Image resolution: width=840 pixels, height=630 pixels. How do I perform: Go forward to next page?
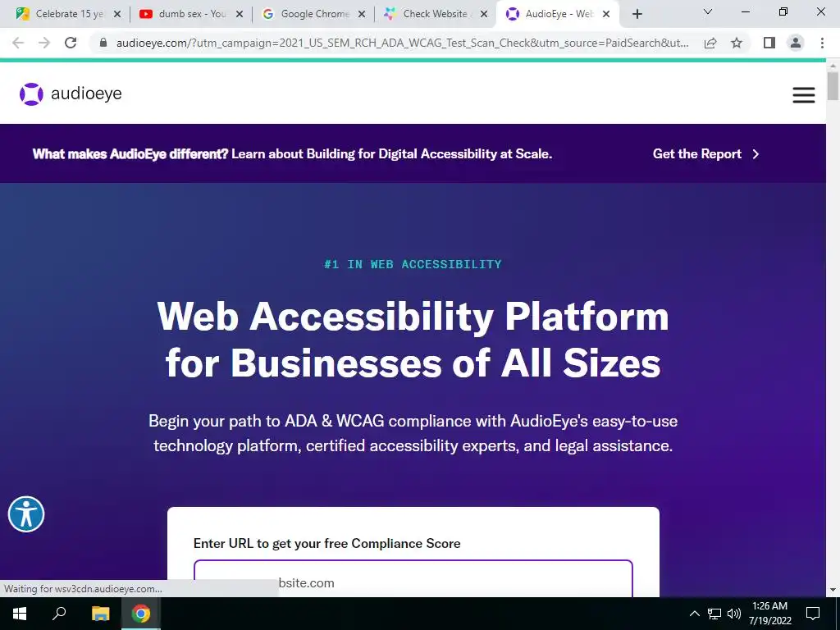pos(44,43)
